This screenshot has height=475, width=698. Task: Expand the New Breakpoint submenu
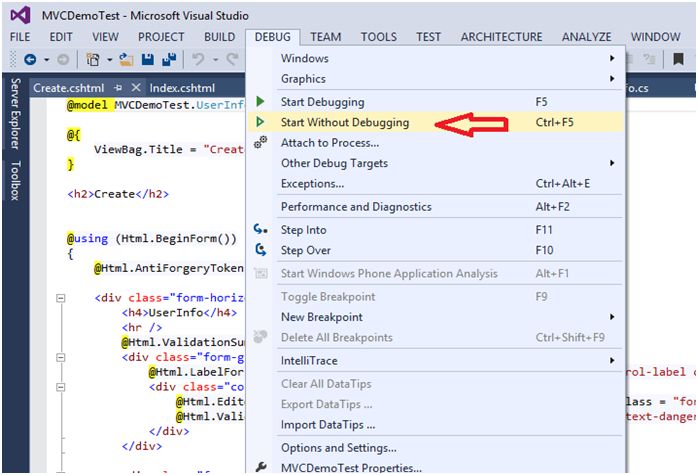612,317
